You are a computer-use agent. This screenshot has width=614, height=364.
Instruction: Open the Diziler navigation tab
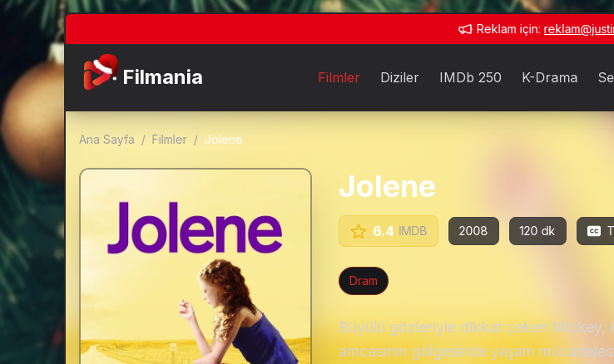399,77
